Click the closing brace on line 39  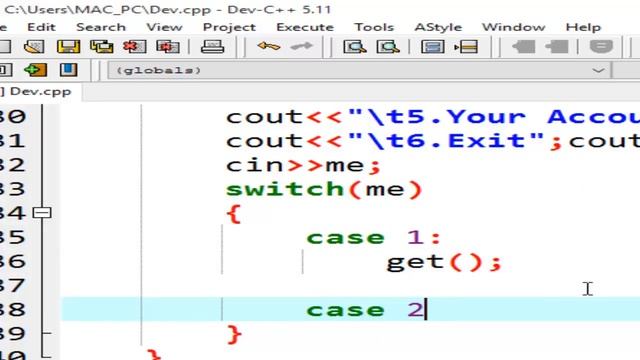click(x=234, y=334)
